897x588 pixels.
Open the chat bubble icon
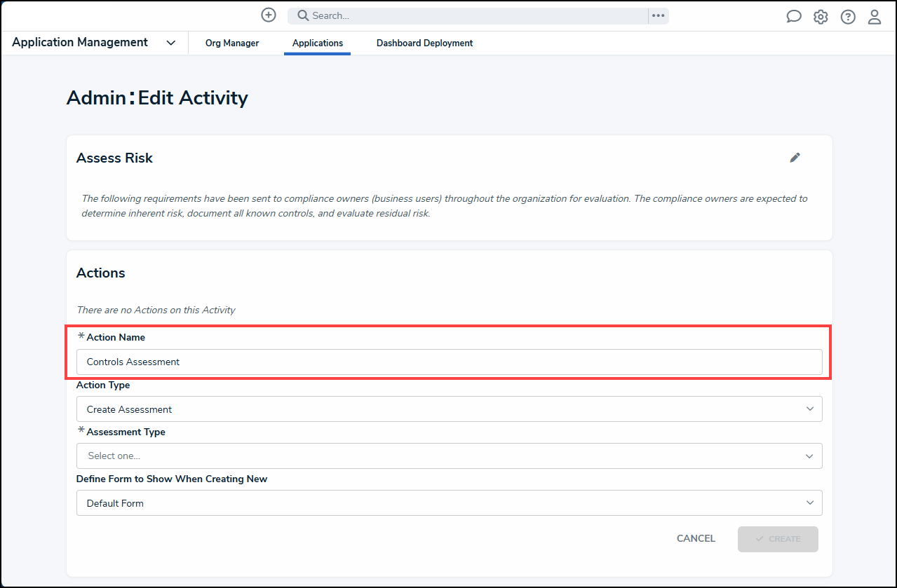793,17
